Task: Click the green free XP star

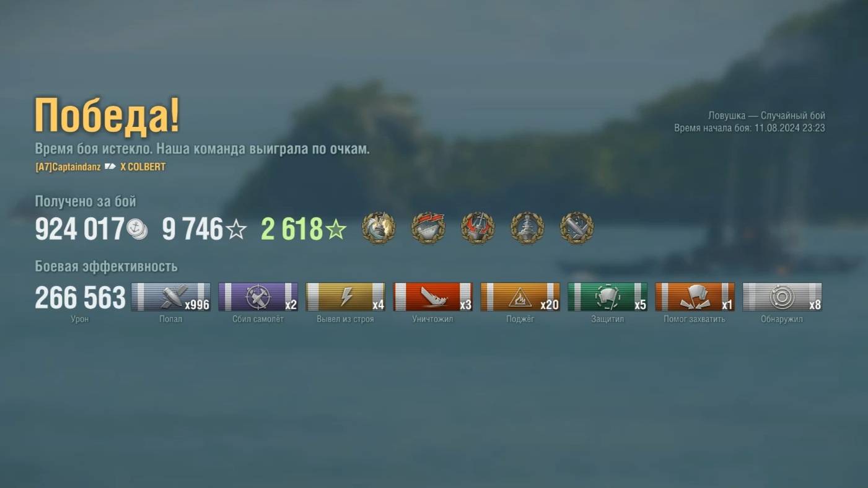Action: pos(336,230)
